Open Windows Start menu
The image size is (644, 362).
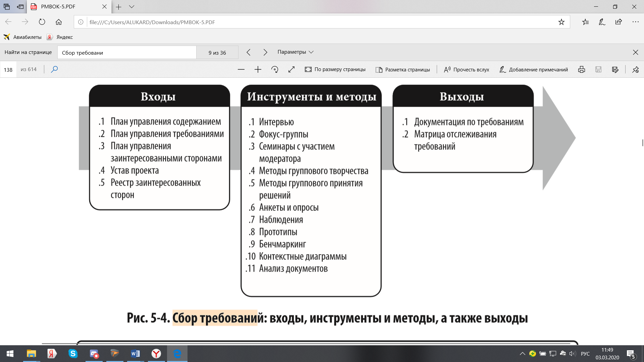[10, 354]
